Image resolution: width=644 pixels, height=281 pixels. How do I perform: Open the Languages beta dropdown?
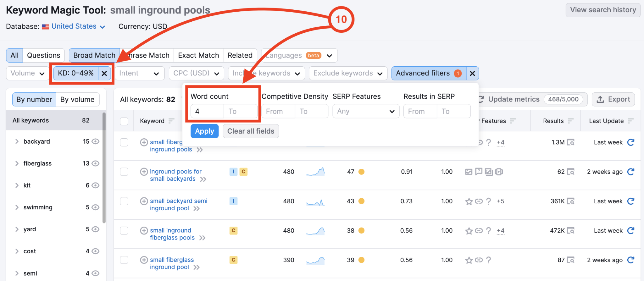pos(299,55)
